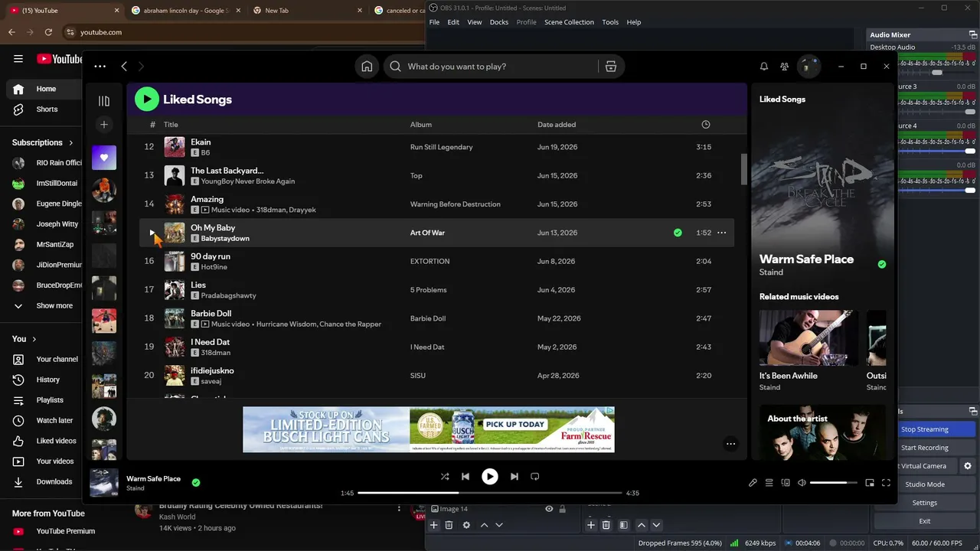Skip to the next track
The width and height of the screenshot is (980, 551).
pos(514,477)
